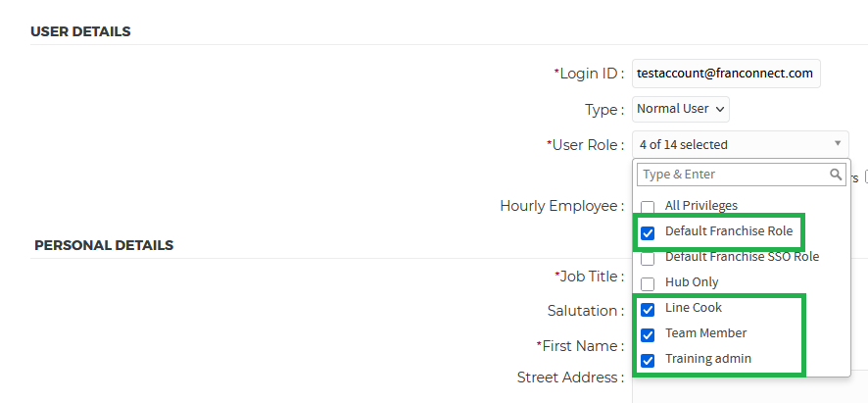
Task: Click the All Privileges option label
Action: click(x=701, y=206)
